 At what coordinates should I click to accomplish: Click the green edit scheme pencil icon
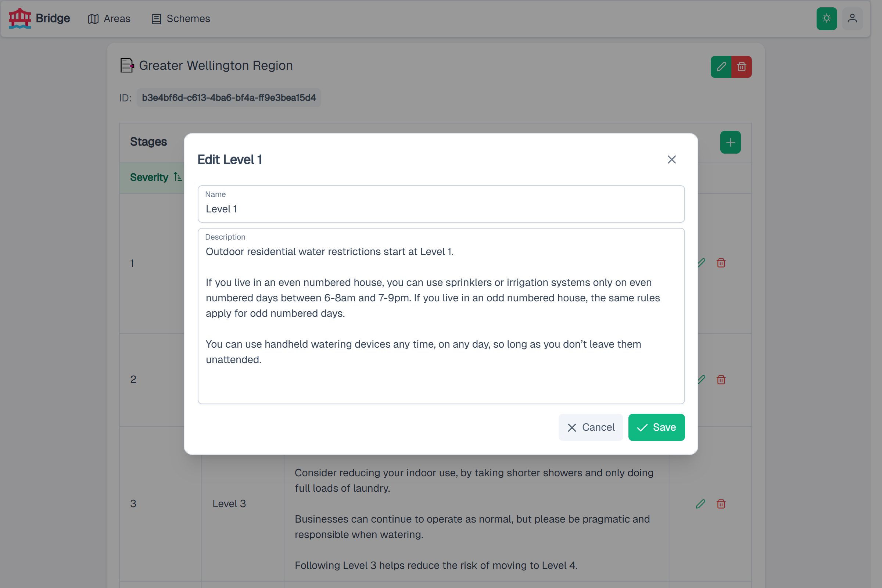[721, 67]
